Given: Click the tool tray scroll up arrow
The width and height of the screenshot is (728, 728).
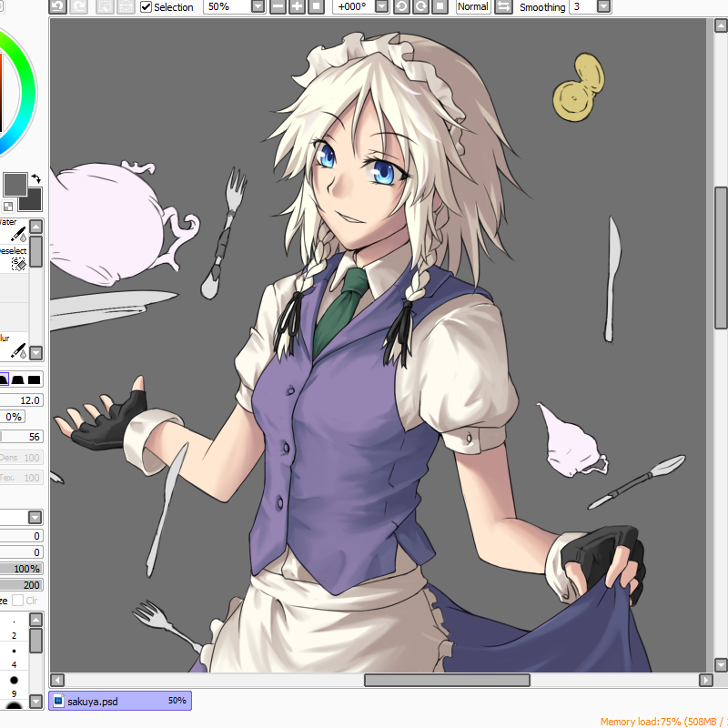Looking at the screenshot, I should (x=35, y=227).
